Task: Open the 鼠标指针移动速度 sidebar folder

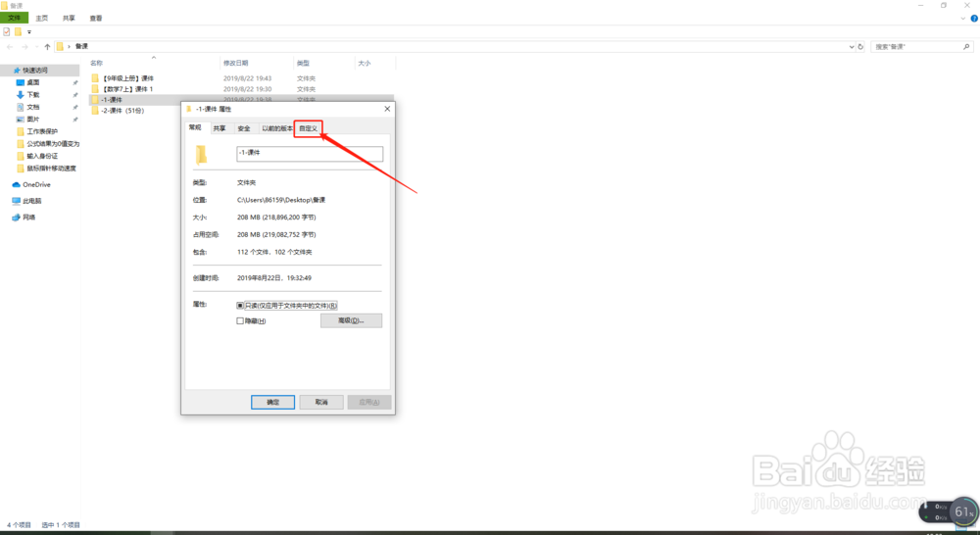Action: [x=51, y=169]
